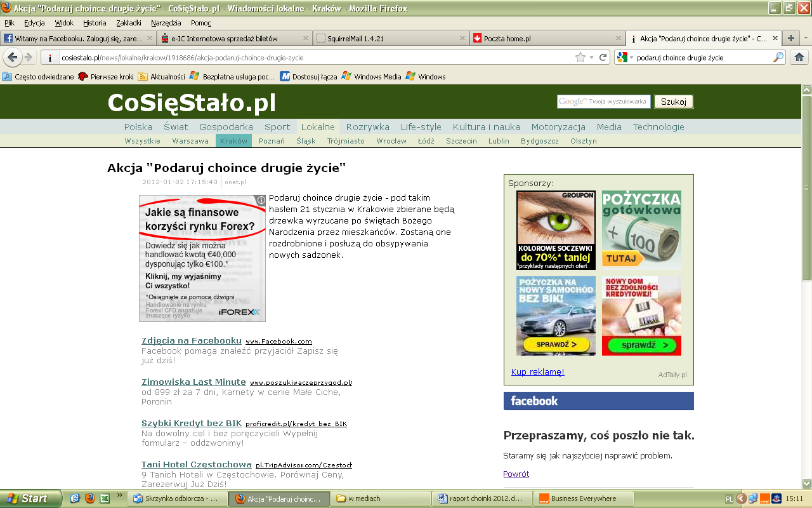
Task: Open the Polska news category
Action: point(138,127)
